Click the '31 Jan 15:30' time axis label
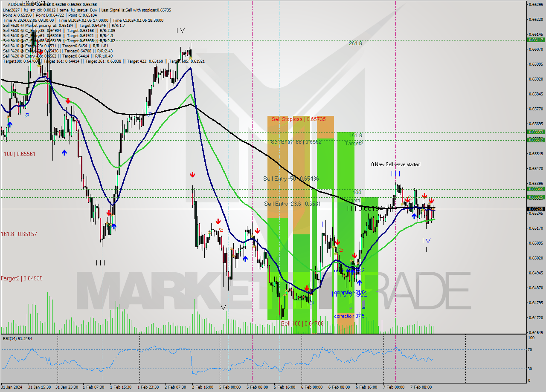This screenshot has height=392, width=546. (39, 387)
